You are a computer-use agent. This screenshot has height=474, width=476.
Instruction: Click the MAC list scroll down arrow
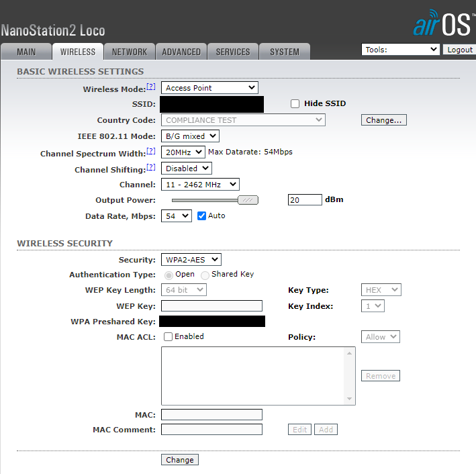pyautogui.click(x=349, y=399)
